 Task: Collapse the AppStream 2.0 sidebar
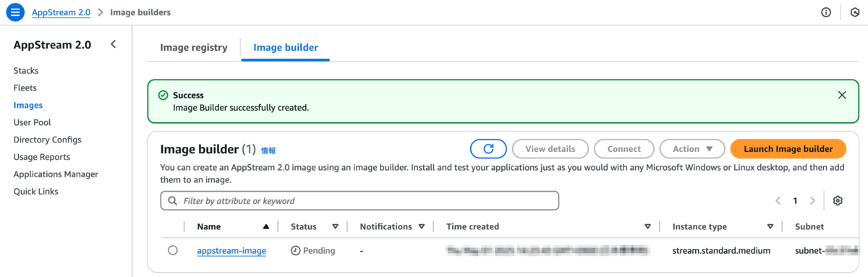tap(113, 45)
